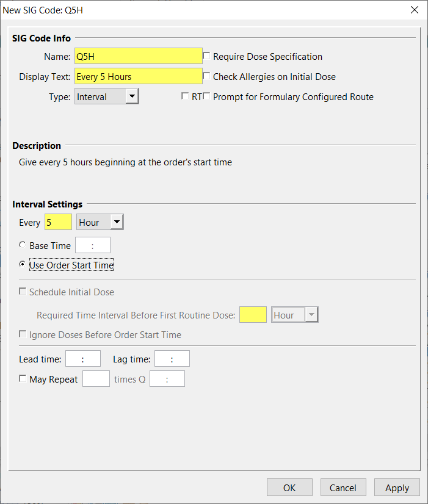The height and width of the screenshot is (504, 428).
Task: Tick the May Repeat checkbox
Action: click(23, 379)
